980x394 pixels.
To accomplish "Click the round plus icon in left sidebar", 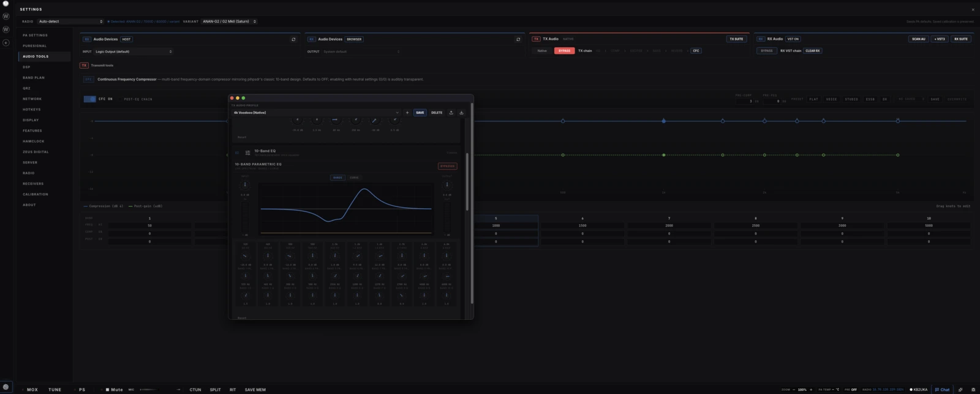I will click(x=6, y=43).
